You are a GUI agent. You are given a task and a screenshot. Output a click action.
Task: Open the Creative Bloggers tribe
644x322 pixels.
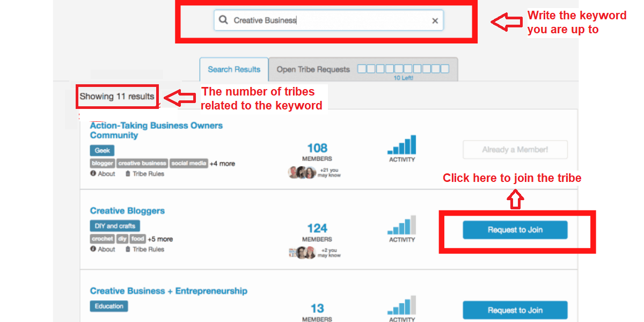tap(127, 211)
